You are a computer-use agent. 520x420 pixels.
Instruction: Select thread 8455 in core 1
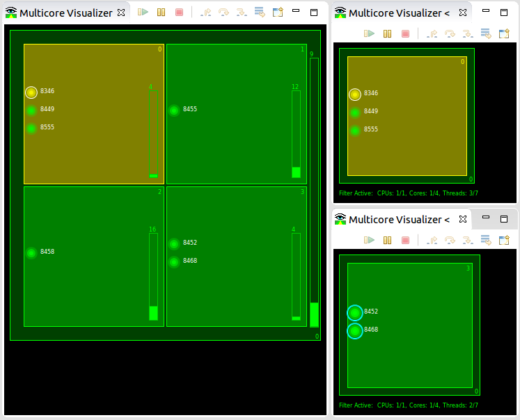(x=174, y=111)
